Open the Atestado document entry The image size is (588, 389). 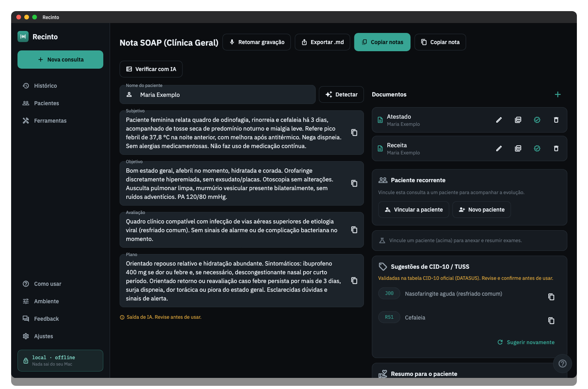click(470, 120)
